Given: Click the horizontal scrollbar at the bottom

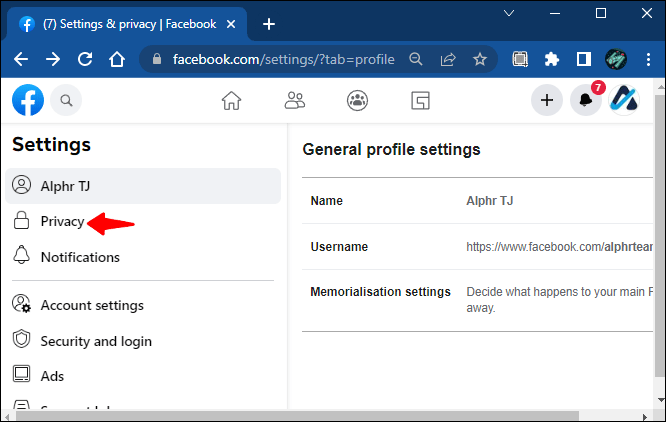Looking at the screenshot, I should [x=297, y=416].
